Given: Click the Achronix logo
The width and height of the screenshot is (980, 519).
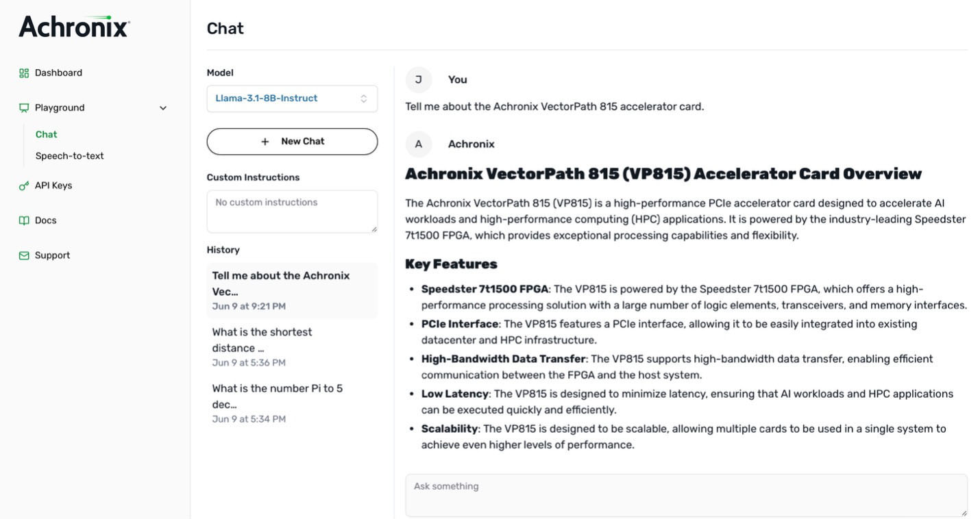Looking at the screenshot, I should (x=74, y=27).
